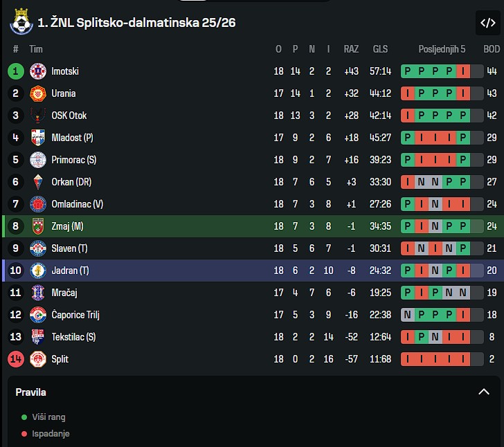Viewport: 504px width, 447px height.
Task: Click the Jadran (T) club crest
Action: [x=38, y=271]
